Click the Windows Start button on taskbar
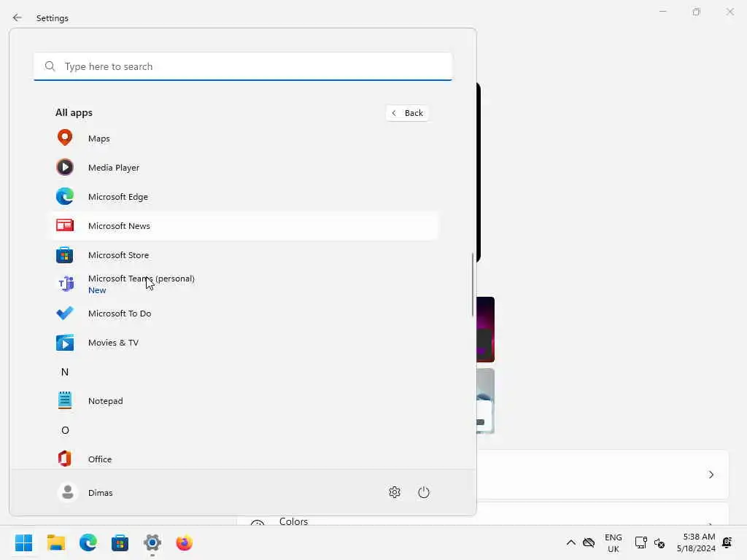The height and width of the screenshot is (560, 747). (x=24, y=542)
